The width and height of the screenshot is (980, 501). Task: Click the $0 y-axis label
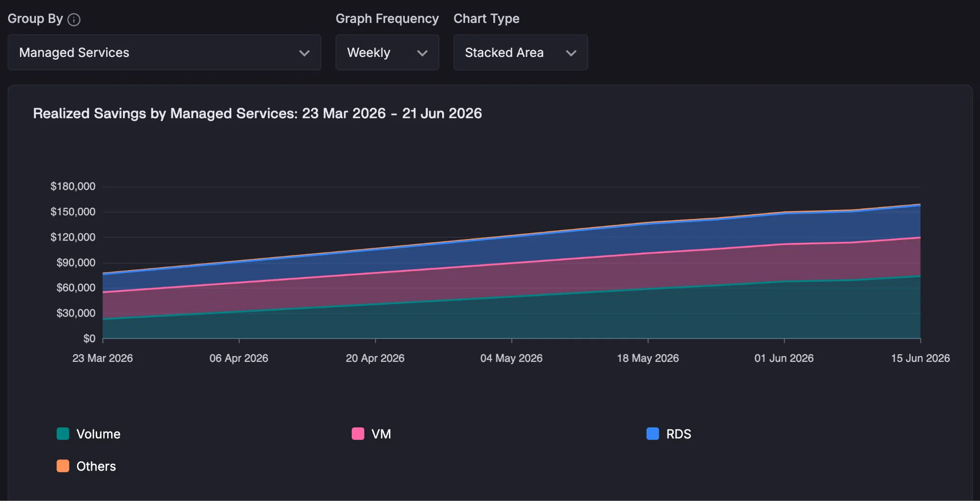89,338
